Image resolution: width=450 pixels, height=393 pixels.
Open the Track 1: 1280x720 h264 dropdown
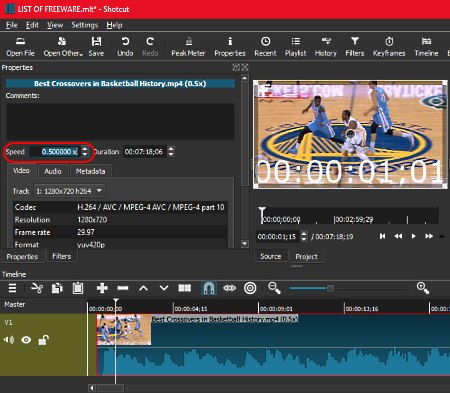pyautogui.click(x=69, y=191)
